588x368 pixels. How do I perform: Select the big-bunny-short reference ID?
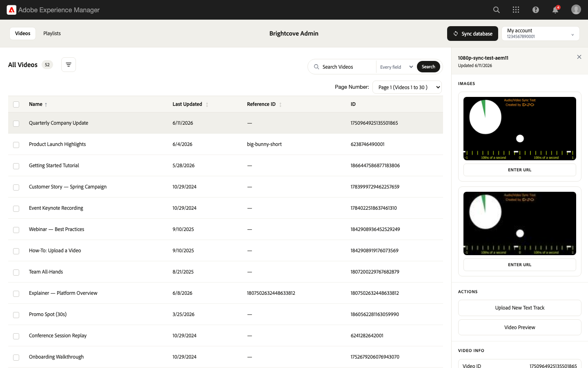(x=264, y=144)
